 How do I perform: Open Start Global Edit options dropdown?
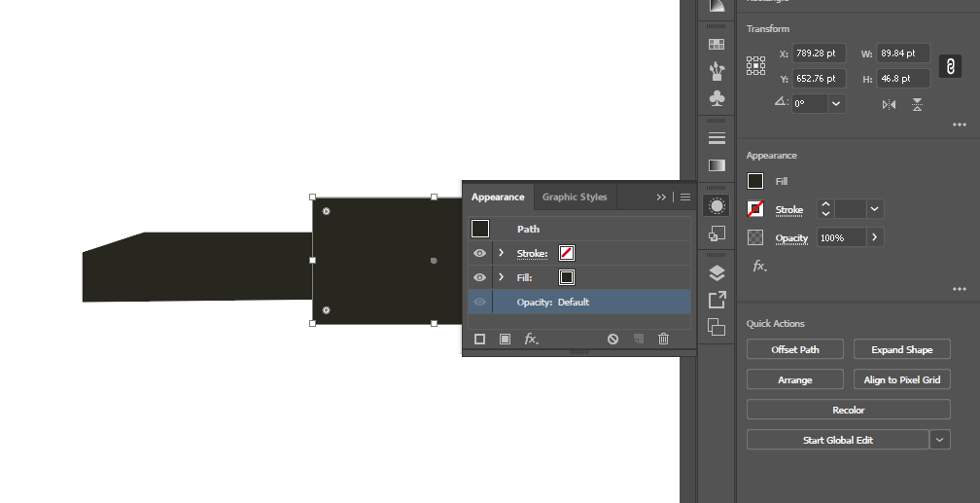(x=939, y=440)
